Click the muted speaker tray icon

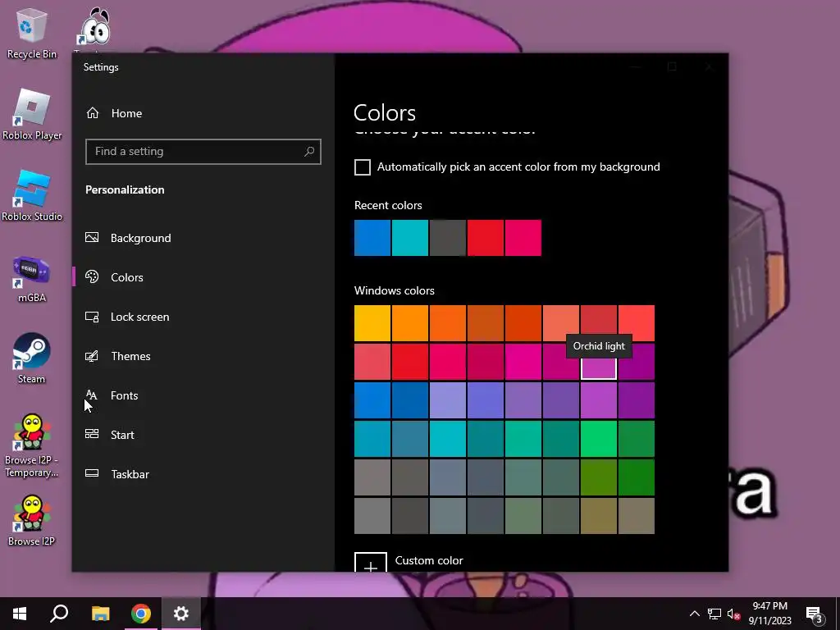coord(733,614)
